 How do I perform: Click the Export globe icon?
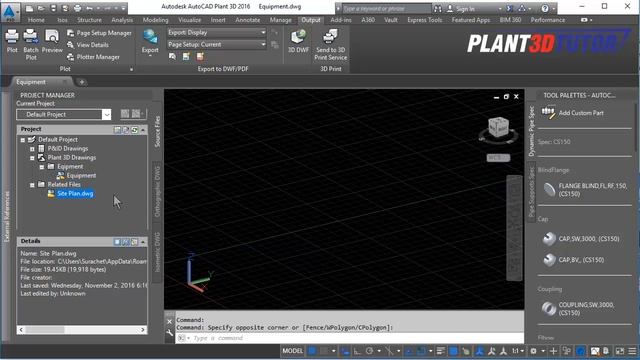pyautogui.click(x=150, y=37)
